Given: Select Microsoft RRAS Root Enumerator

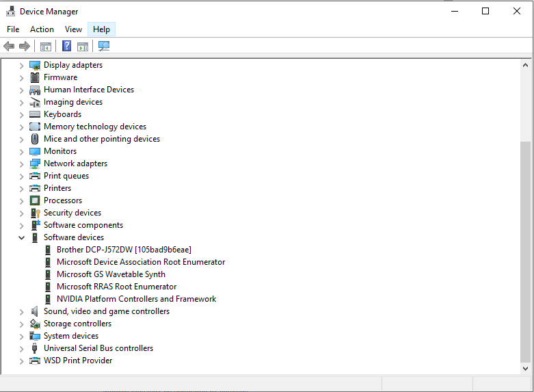Looking at the screenshot, I should tap(116, 287).
